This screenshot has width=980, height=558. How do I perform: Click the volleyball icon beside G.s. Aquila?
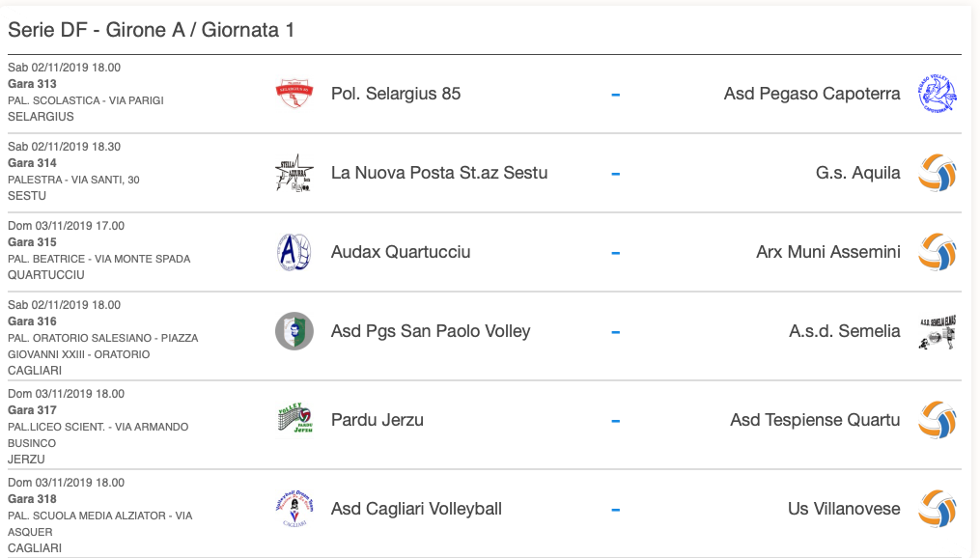(937, 173)
